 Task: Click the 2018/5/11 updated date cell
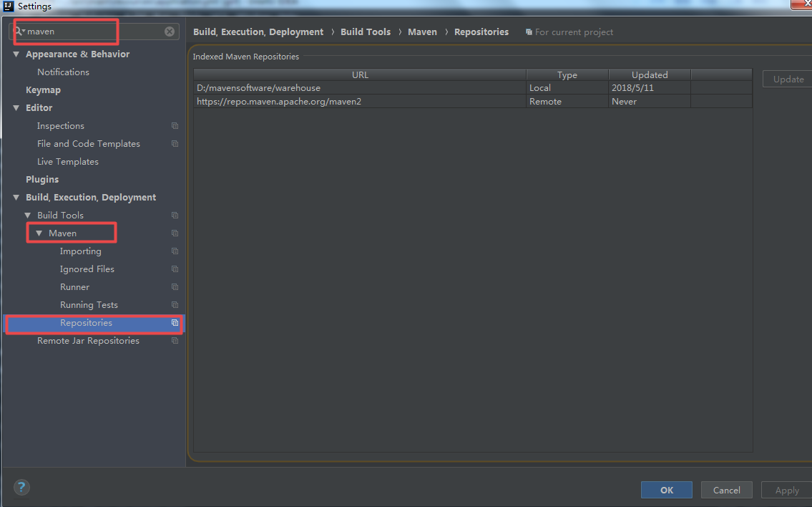coord(650,87)
